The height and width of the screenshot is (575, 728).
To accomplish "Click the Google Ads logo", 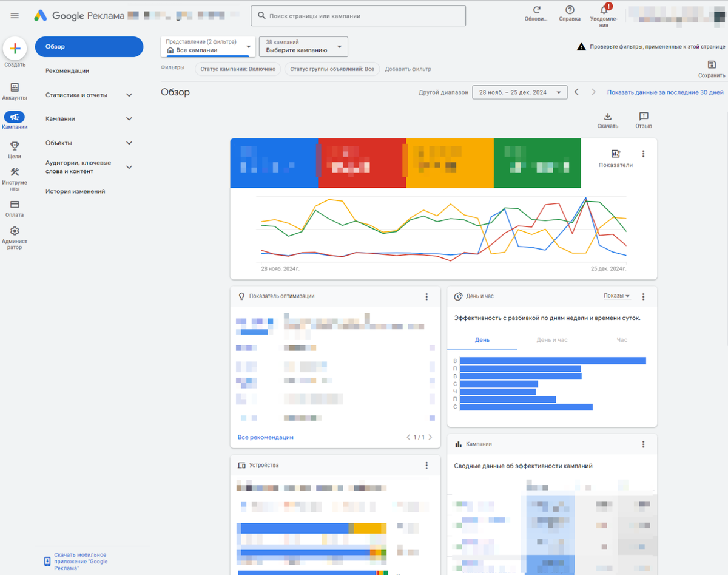I will click(41, 16).
